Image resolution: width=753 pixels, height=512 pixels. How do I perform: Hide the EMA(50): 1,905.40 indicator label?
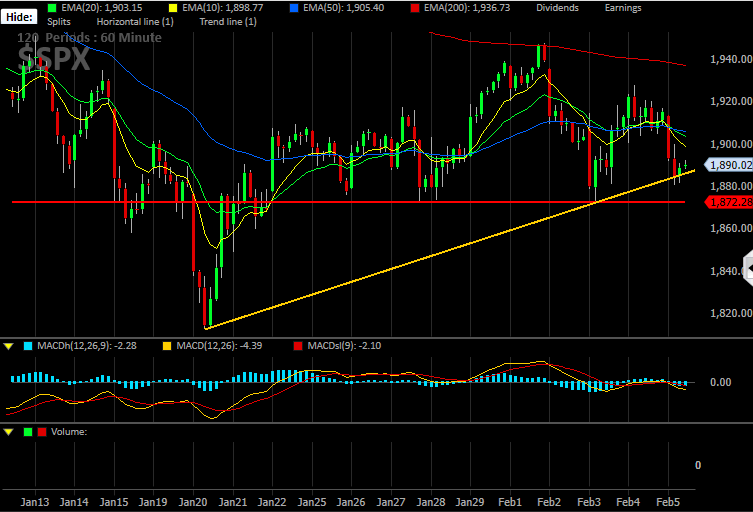coord(343,8)
